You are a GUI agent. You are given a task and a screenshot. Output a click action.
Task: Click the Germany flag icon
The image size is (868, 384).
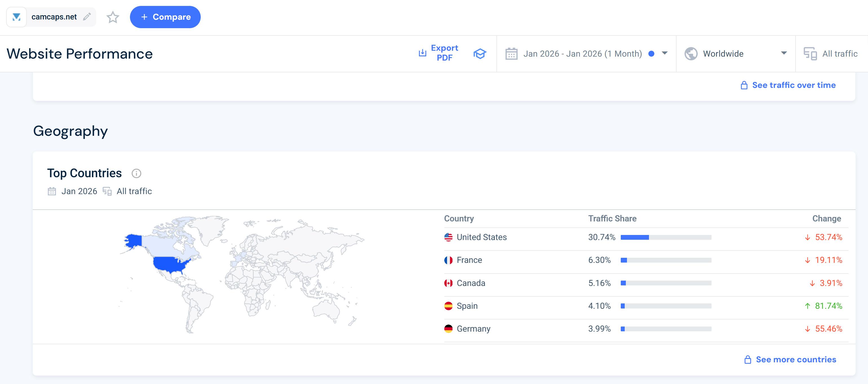tap(448, 329)
